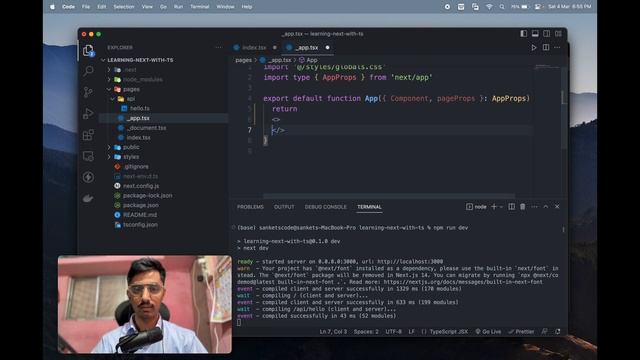The height and width of the screenshot is (360, 640).
Task: Open Wi-Fi menu bar icon
Action: [x=489, y=7]
